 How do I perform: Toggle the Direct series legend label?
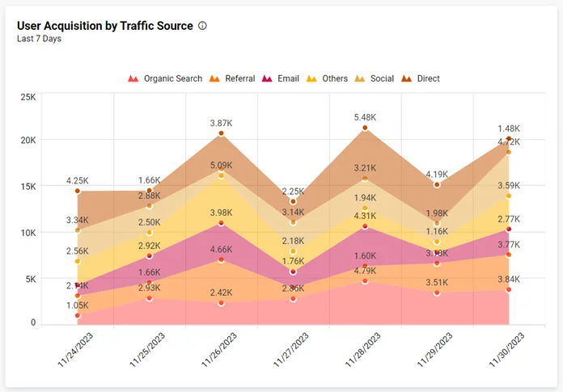click(429, 79)
